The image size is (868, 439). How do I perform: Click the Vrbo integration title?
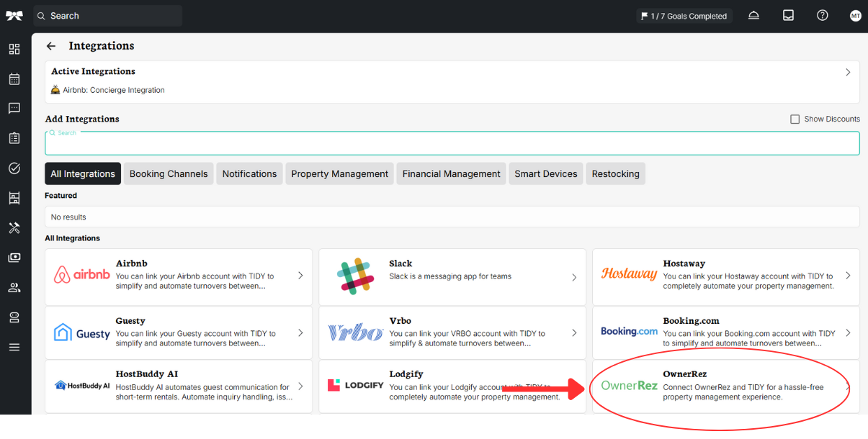[x=400, y=321]
